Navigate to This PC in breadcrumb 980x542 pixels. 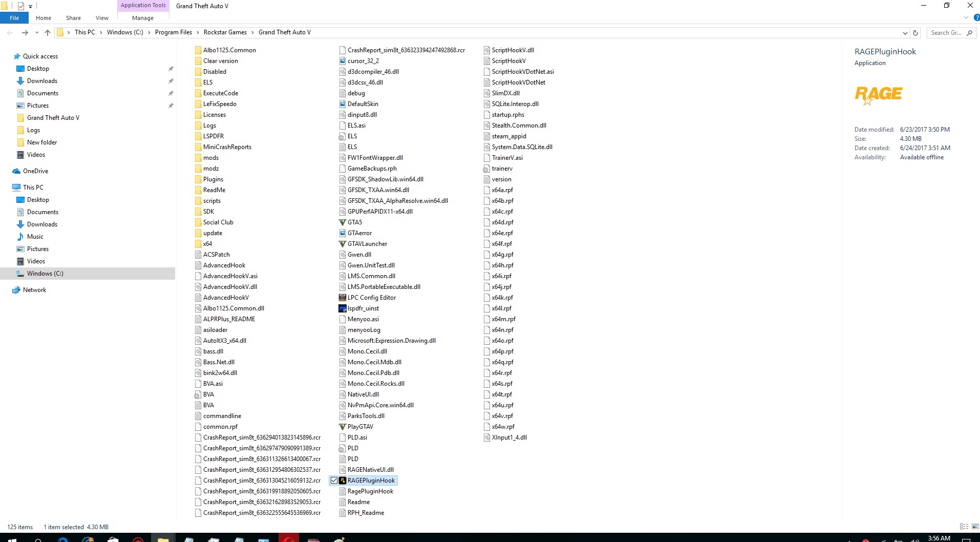coord(85,32)
